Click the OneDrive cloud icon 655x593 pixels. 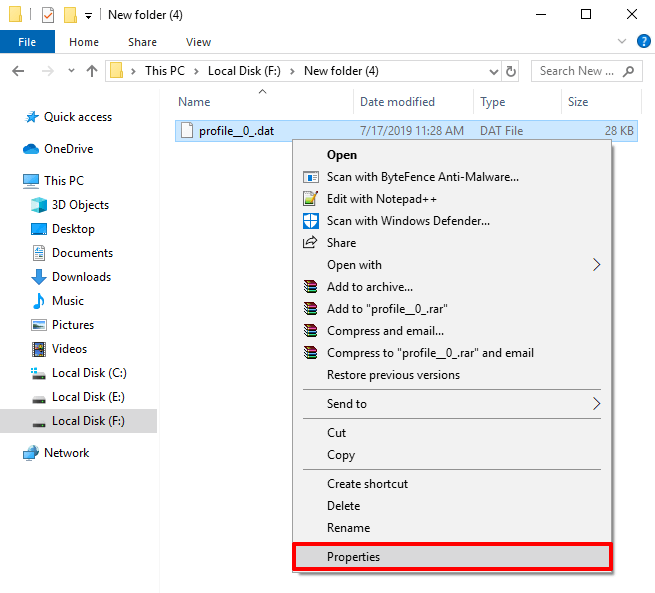pos(31,149)
